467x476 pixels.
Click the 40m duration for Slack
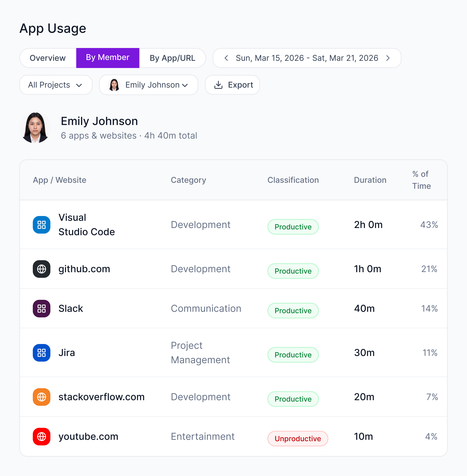pos(364,308)
